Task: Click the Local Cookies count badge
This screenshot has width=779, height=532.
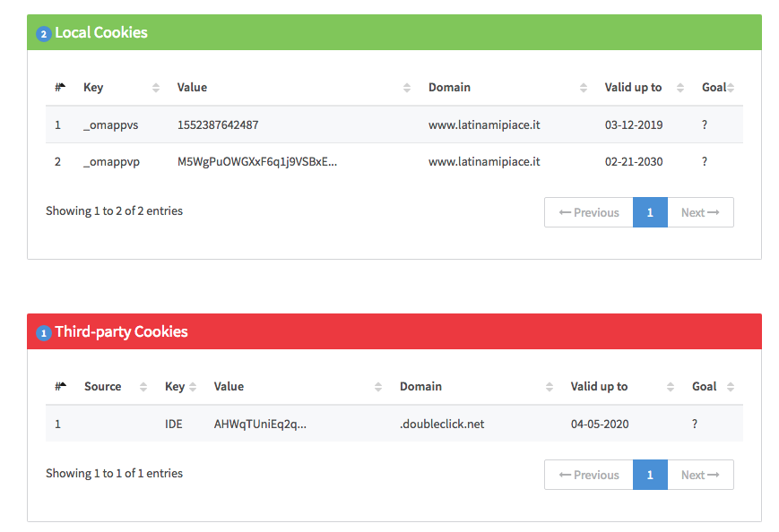Action: click(x=44, y=34)
